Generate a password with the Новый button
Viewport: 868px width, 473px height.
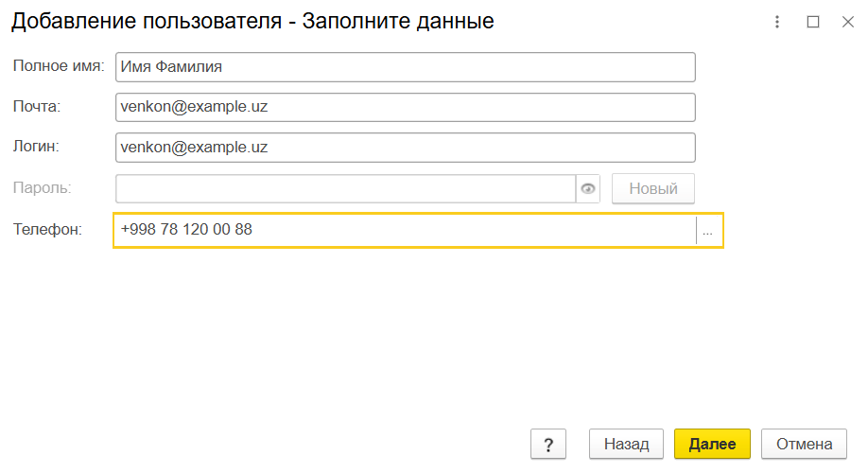point(653,188)
